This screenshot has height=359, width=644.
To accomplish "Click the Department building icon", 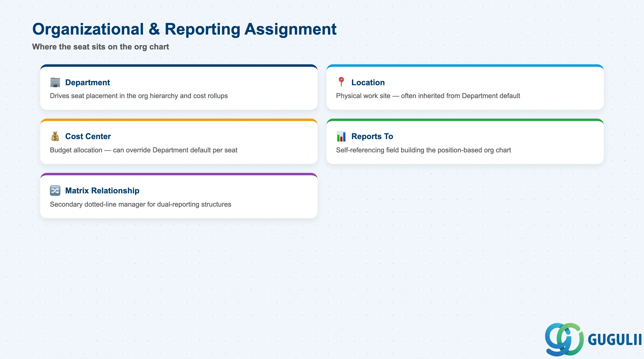I will coord(55,82).
